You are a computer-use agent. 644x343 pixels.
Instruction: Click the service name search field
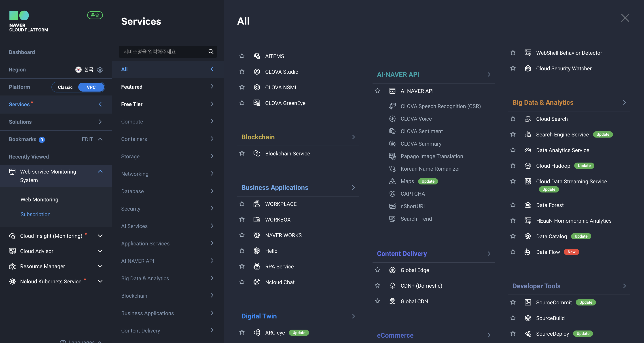coord(168,52)
